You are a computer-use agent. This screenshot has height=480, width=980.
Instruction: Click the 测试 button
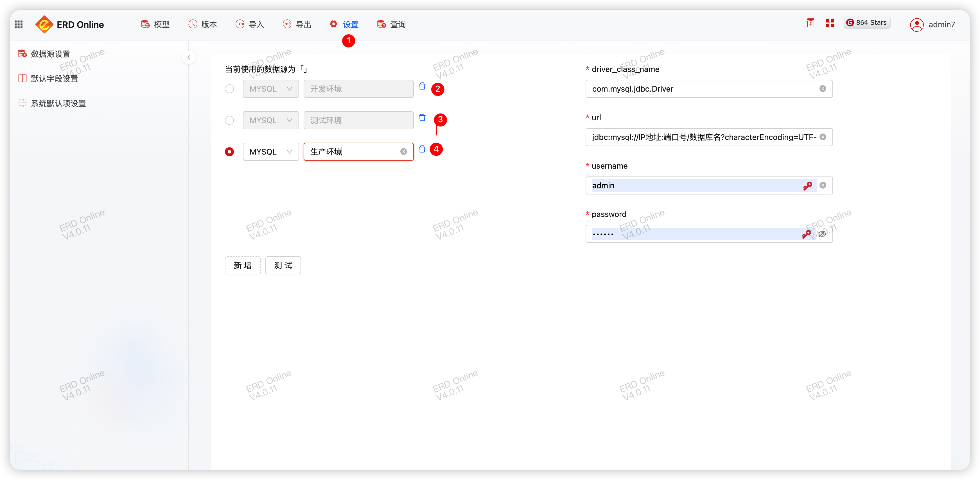coord(283,265)
